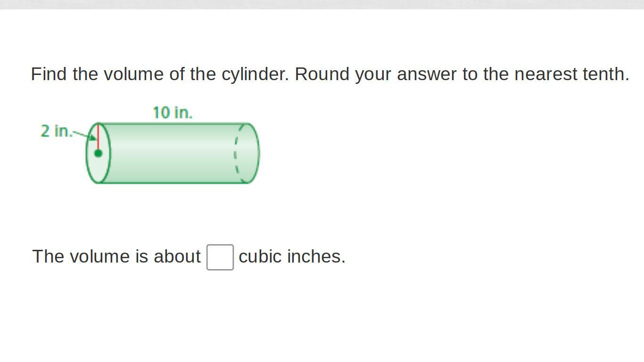The image size is (644, 362).
Task: Click "The volume is about" text
Action: pyautogui.click(x=116, y=257)
